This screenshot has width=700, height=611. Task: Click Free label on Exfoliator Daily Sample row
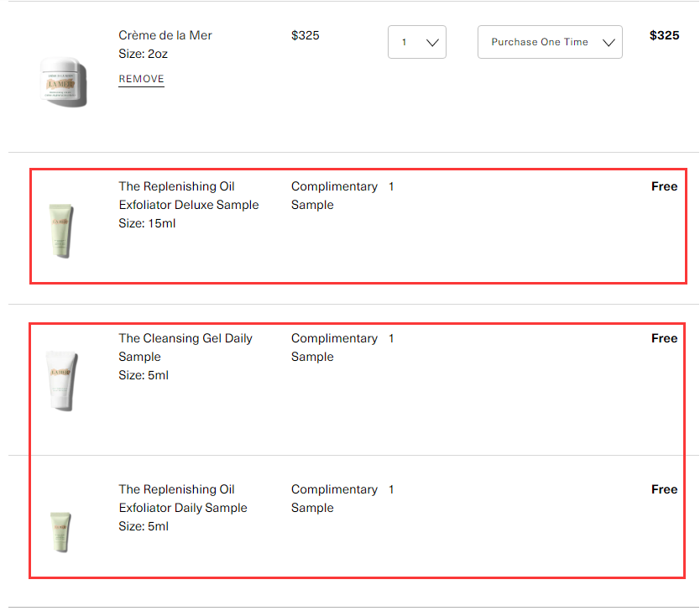[664, 489]
